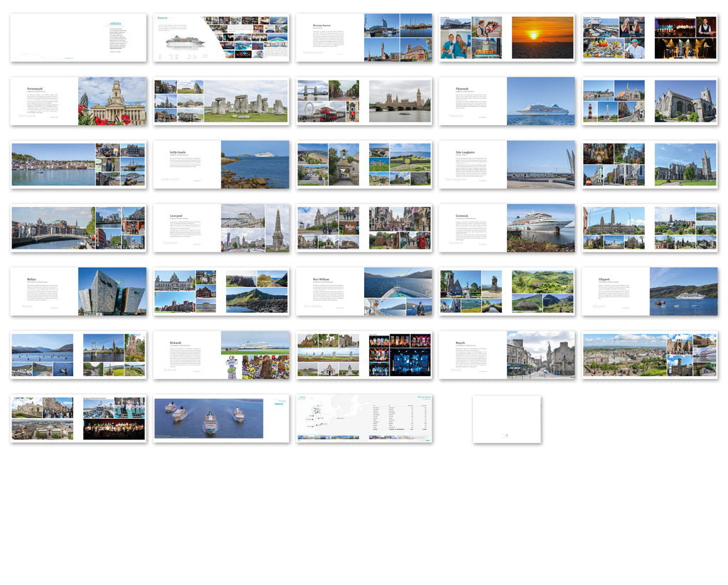Select the Rosyth page spread
Viewport: 728px width, 585px height.
point(507,355)
